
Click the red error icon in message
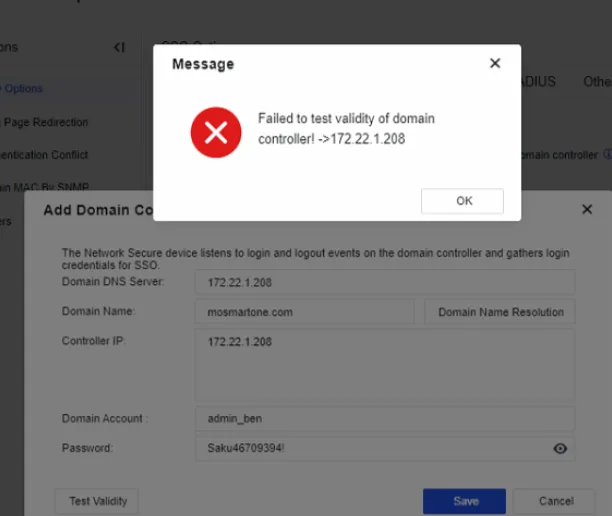tap(216, 132)
